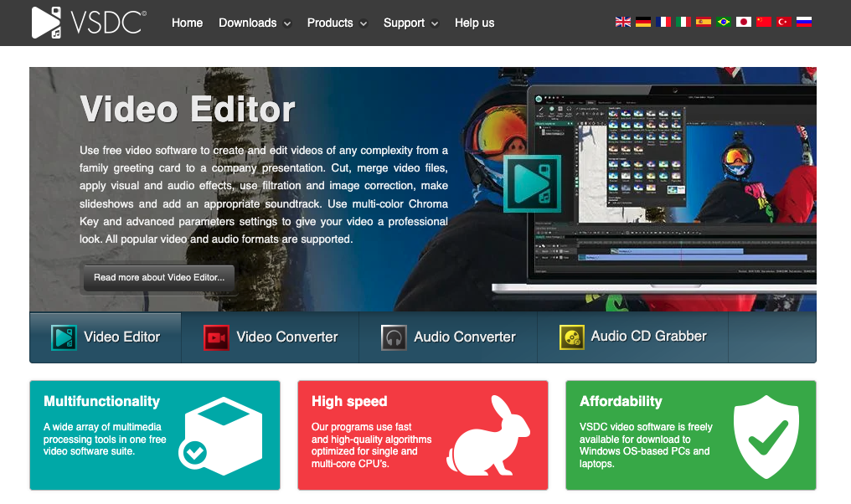Switch to the Audio CD Grabber tab
Image resolution: width=851 pixels, height=504 pixels.
coord(633,337)
